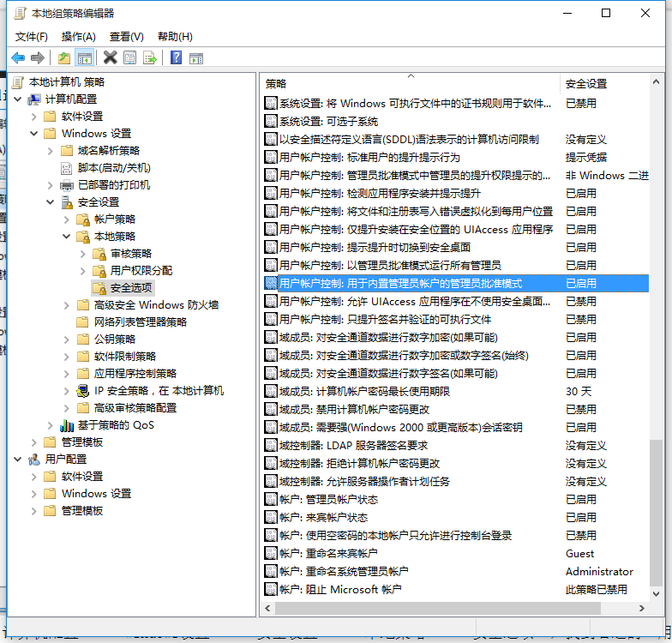Open Properties via the toolbar icon
The width and height of the screenshot is (672, 643).
pos(129,57)
